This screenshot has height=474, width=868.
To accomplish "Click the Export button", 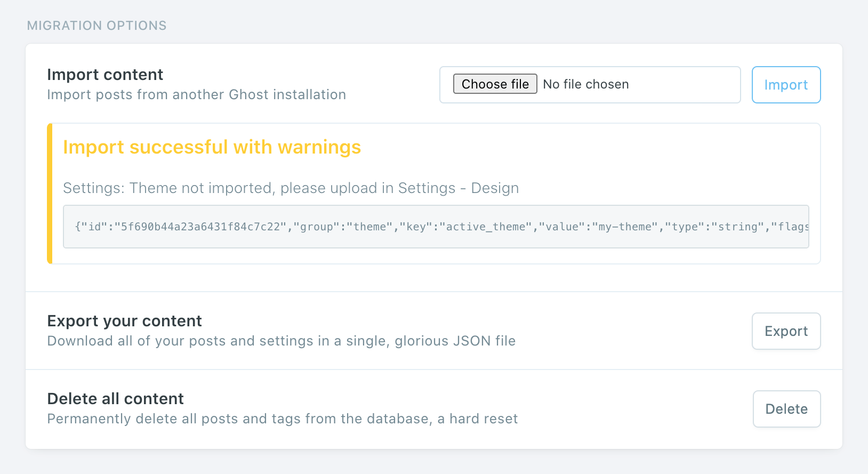I will [x=786, y=331].
